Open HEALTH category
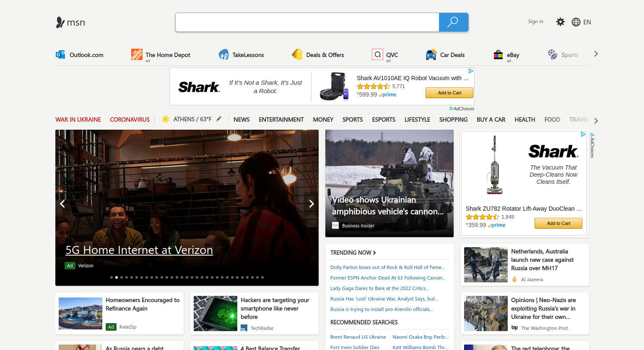Image resolution: width=644 pixels, height=350 pixels. [x=525, y=120]
